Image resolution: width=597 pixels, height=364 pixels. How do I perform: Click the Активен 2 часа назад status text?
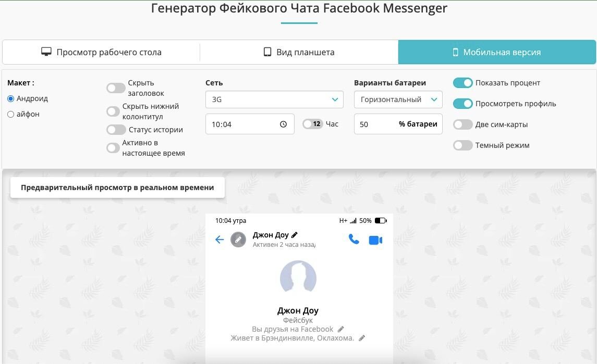pos(284,245)
